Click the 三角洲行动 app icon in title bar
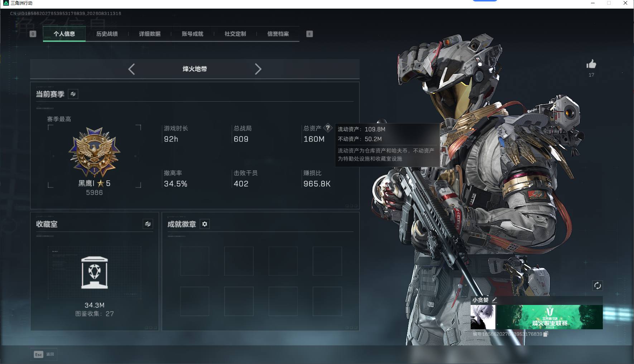This screenshot has height=364, width=634. (x=6, y=3)
